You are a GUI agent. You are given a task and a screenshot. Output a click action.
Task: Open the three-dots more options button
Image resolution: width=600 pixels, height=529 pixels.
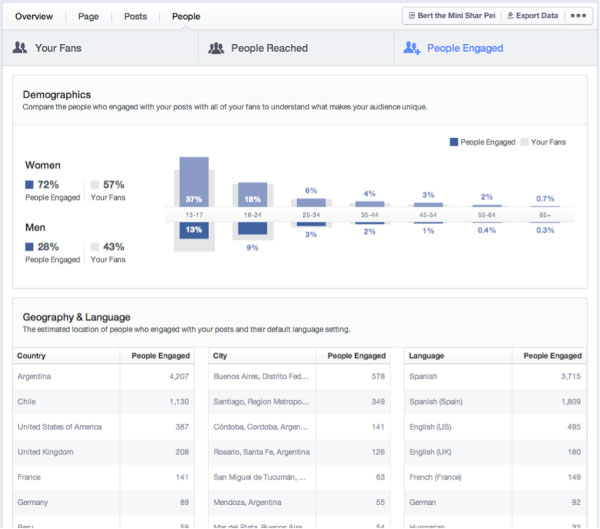[579, 16]
